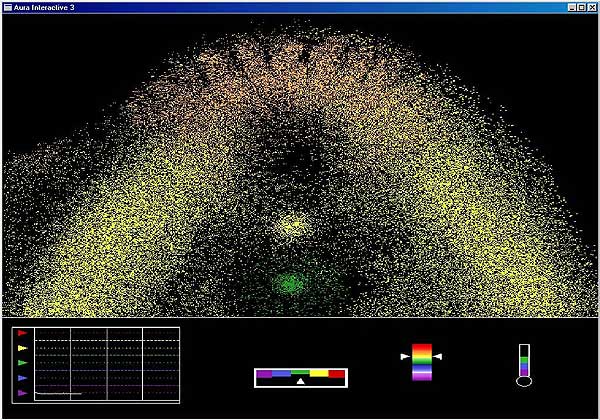
Task: Click the right arrow beside vertical rainbow bar
Action: tap(438, 356)
